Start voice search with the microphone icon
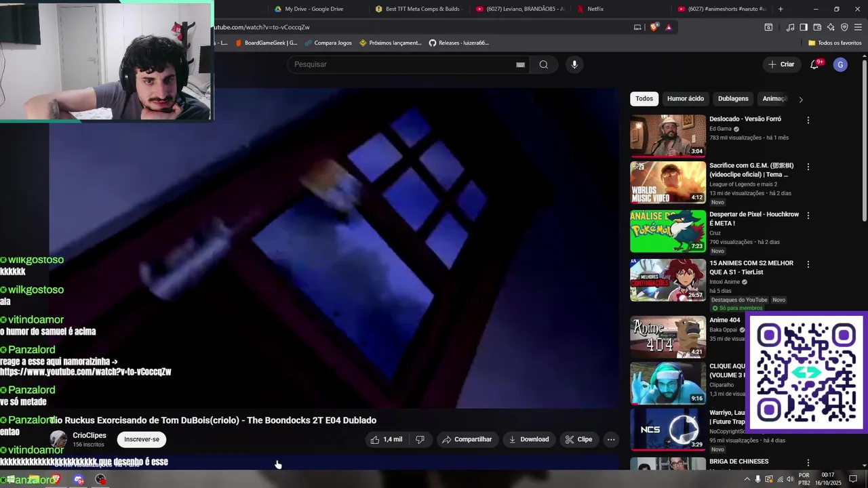 (x=574, y=64)
